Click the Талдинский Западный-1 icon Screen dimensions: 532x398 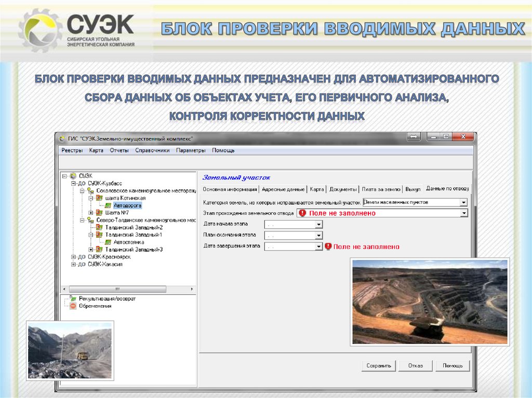[x=99, y=235]
